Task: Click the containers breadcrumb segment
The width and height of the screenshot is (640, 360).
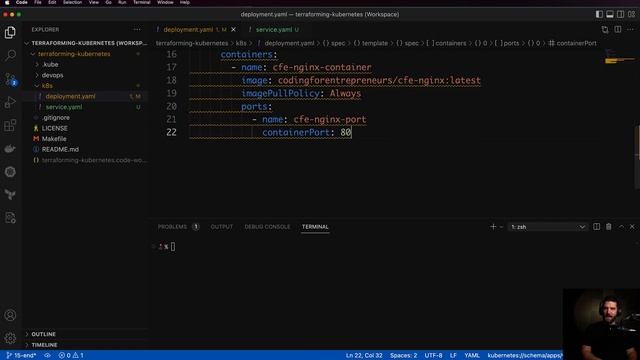Action: pyautogui.click(x=446, y=43)
